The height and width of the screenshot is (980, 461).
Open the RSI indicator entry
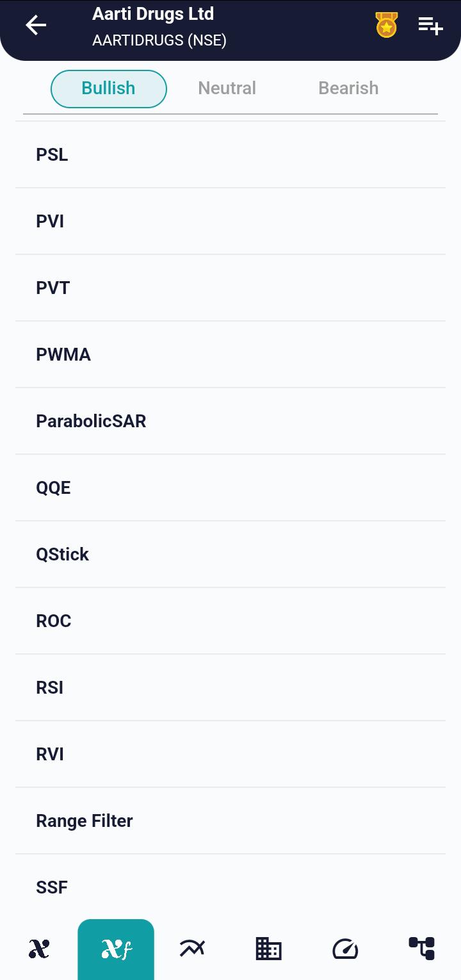[x=230, y=688]
